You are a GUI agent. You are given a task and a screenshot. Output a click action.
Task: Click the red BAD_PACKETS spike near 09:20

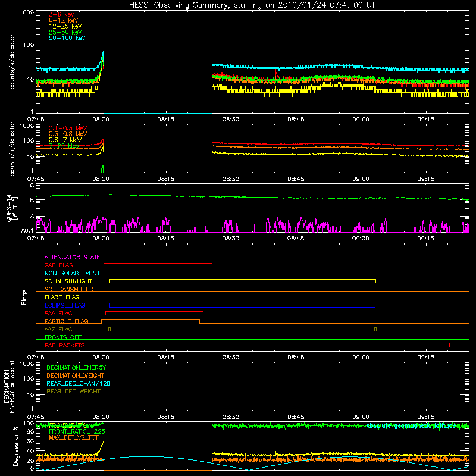(449, 345)
